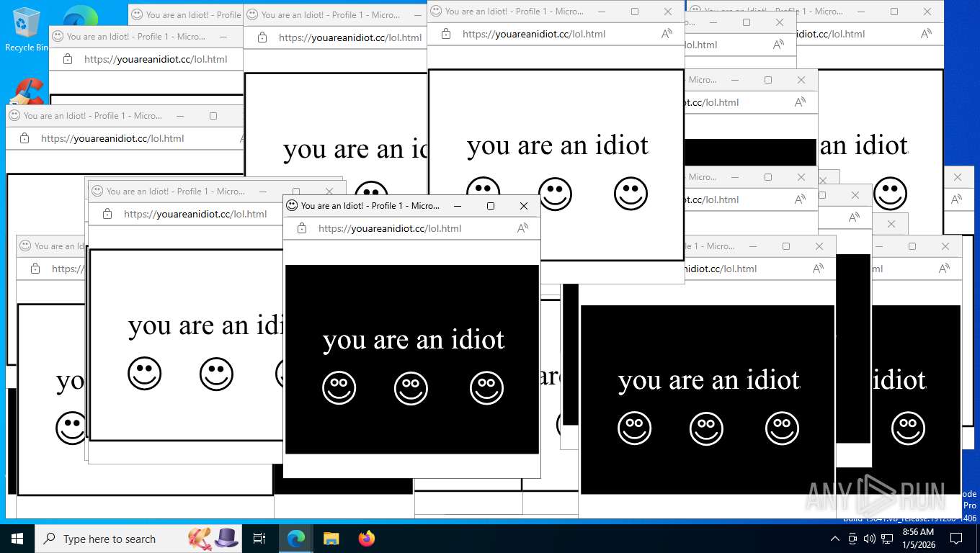980x553 pixels.
Task: Select the Recycle Bin desktop icon
Action: point(27,30)
